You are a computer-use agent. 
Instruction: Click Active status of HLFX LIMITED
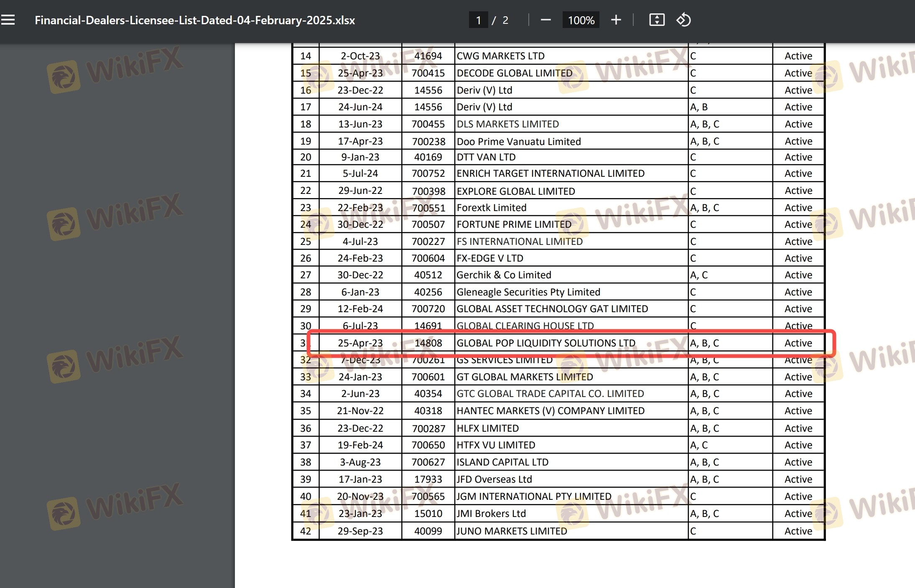click(798, 428)
